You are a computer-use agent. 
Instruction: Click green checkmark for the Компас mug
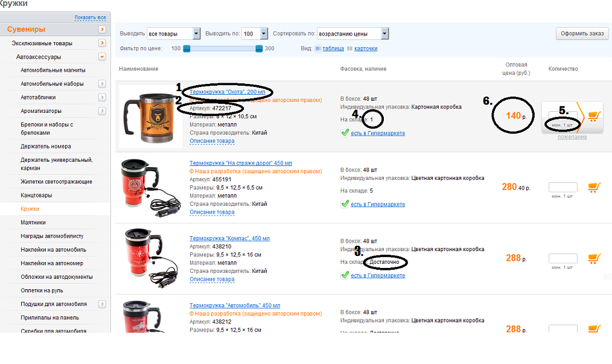(x=345, y=275)
